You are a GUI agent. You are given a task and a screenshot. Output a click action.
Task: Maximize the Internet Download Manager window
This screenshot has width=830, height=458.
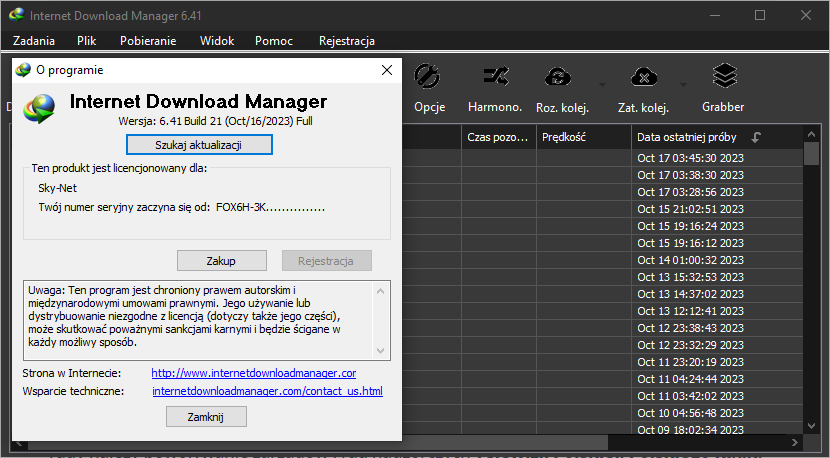[x=760, y=15]
